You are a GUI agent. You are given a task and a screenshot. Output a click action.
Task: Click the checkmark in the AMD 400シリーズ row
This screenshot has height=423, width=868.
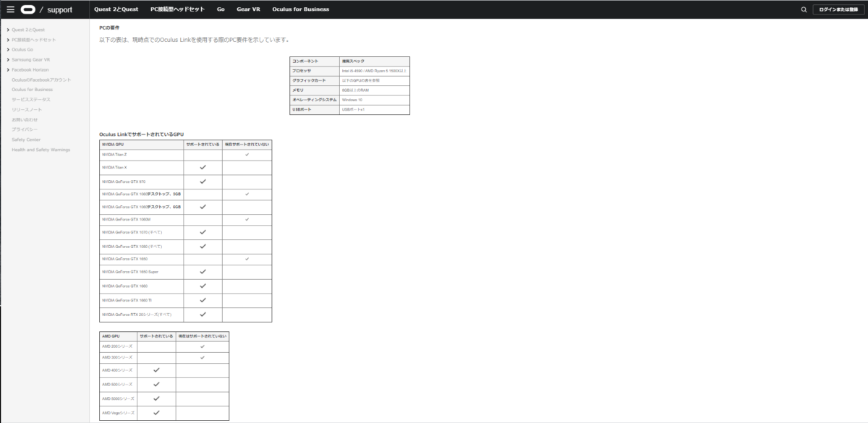tap(156, 370)
